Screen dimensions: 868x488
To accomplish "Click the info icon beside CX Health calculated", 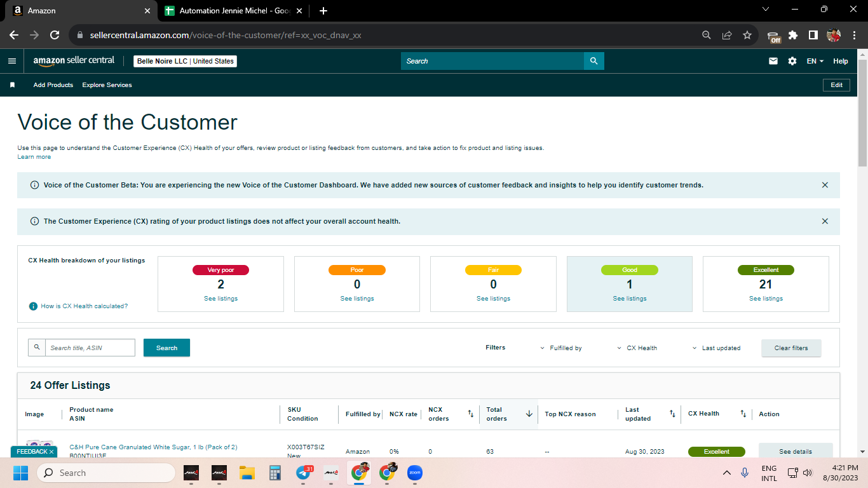I will (x=33, y=306).
